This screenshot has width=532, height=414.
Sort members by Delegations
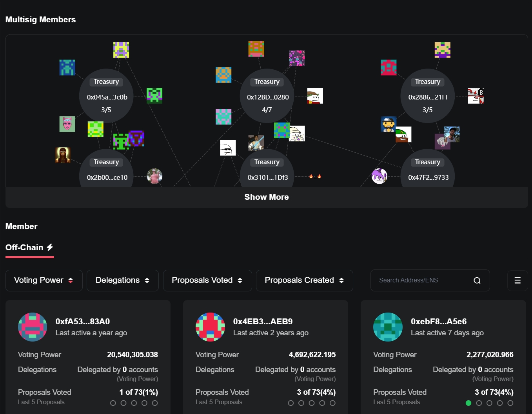[x=122, y=280]
